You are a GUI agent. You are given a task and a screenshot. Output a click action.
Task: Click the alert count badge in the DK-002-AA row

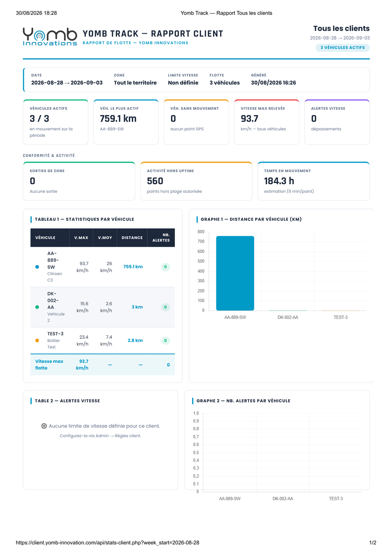(x=165, y=307)
